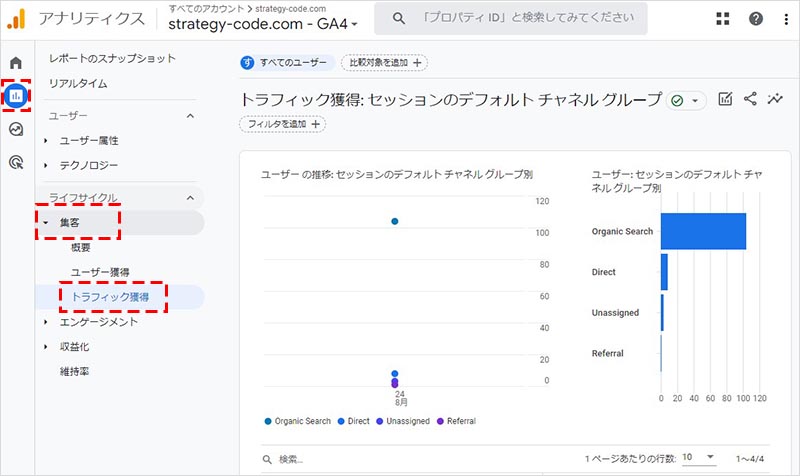Click the 比較対象を追加 button
The width and height of the screenshot is (800, 476).
click(385, 62)
